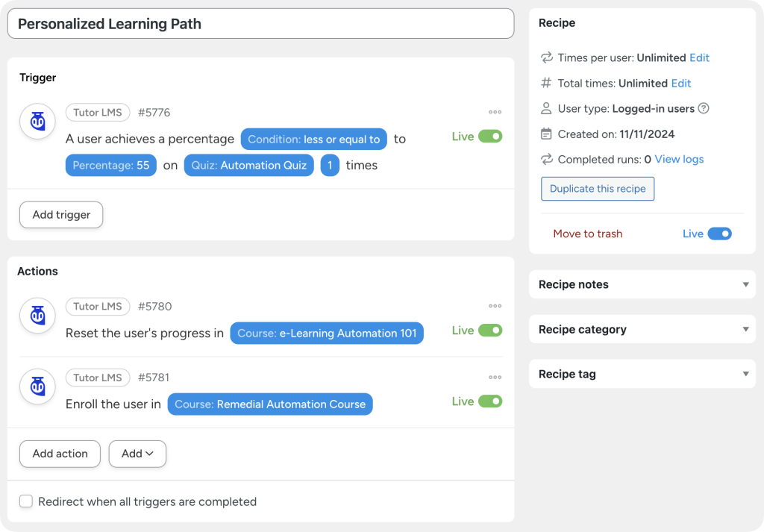Click the Tutor LMS owl icon on action #5781
The height and width of the screenshot is (532, 764).
click(37, 387)
